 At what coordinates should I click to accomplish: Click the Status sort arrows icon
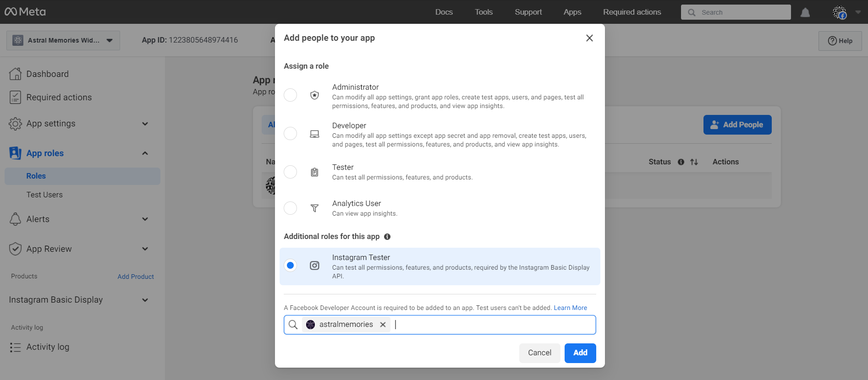pyautogui.click(x=694, y=162)
